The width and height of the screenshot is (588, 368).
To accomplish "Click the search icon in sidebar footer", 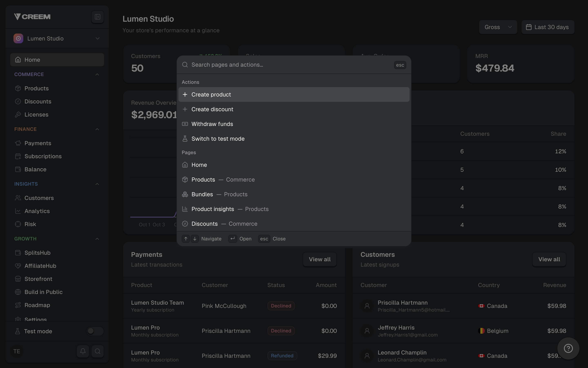I will point(98,351).
